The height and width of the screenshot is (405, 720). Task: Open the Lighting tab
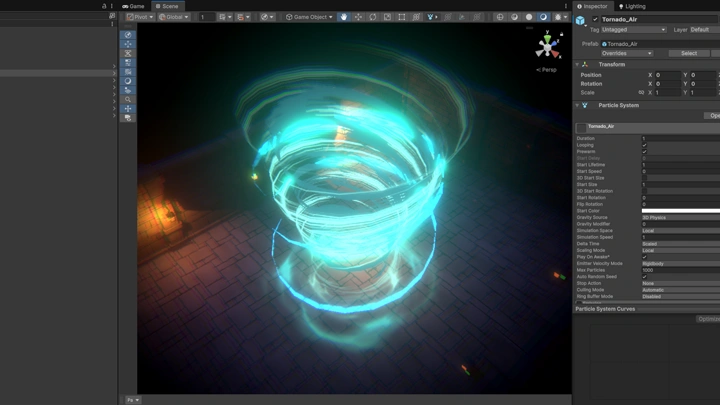point(632,6)
